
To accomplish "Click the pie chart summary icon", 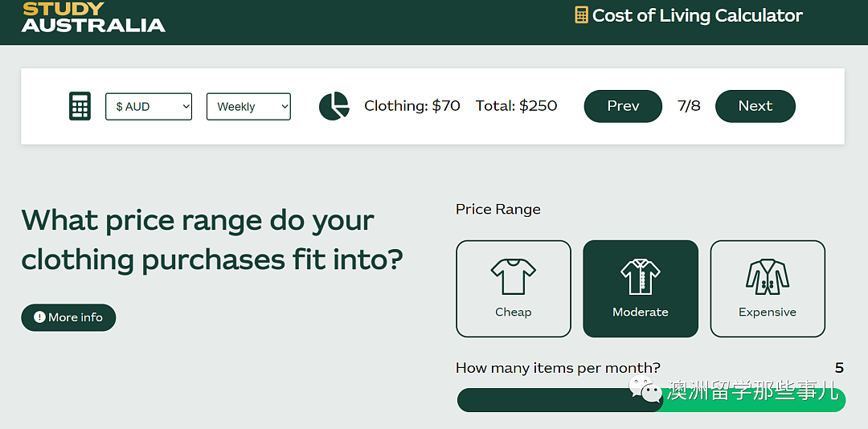I will pos(334,106).
